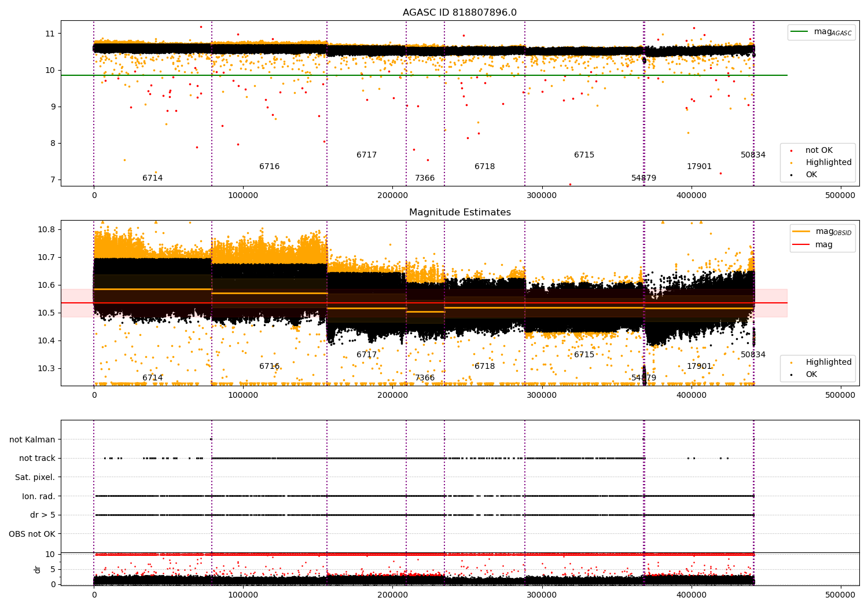Select 'not OK' legend entry in top plot
The height and width of the screenshot is (608, 868).
819,151
